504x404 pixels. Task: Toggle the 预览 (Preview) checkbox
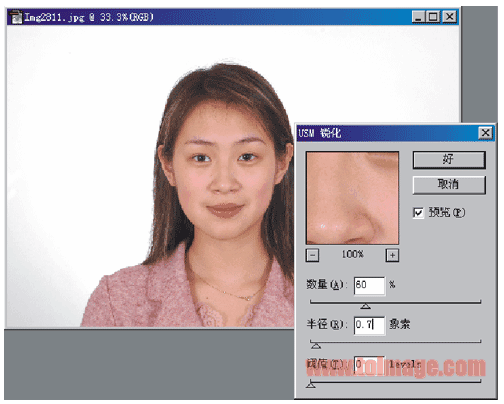click(x=418, y=213)
